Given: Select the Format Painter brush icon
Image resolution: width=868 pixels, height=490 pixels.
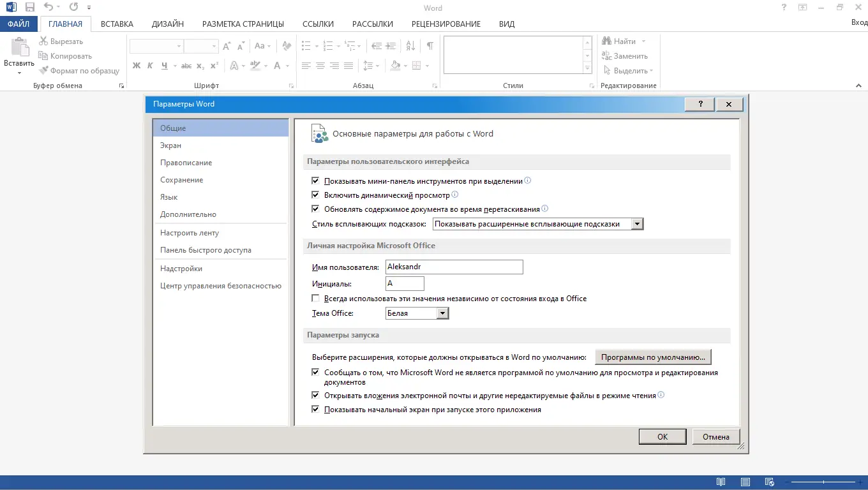Looking at the screenshot, I should pos(43,71).
